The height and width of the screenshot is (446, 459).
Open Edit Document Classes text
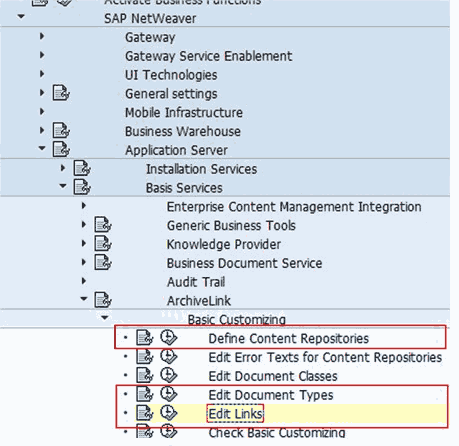273,376
